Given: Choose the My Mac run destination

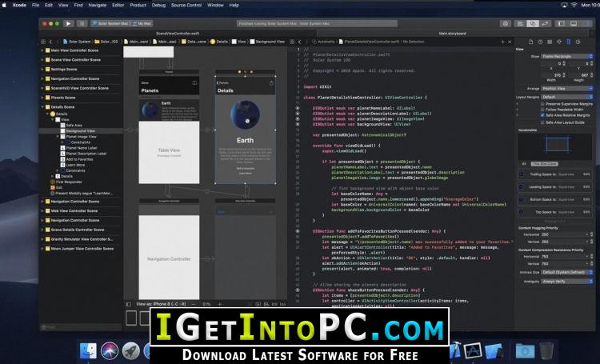Looking at the screenshot, I should pos(142,23).
